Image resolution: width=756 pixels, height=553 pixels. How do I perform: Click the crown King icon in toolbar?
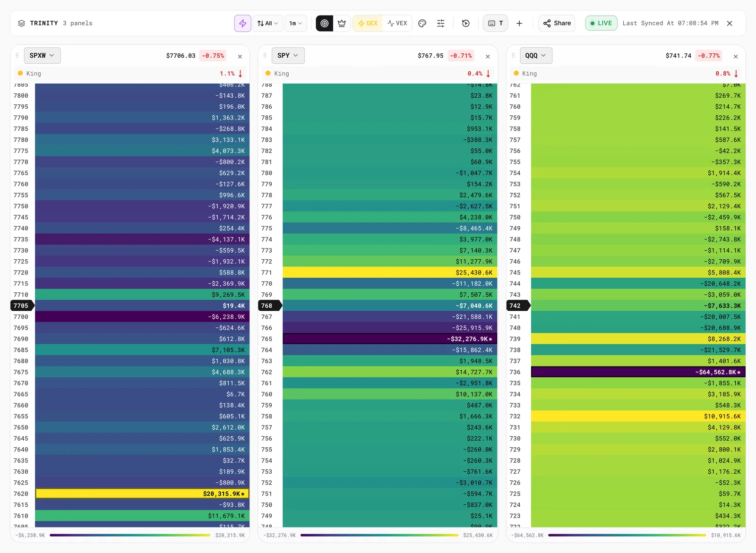click(342, 23)
